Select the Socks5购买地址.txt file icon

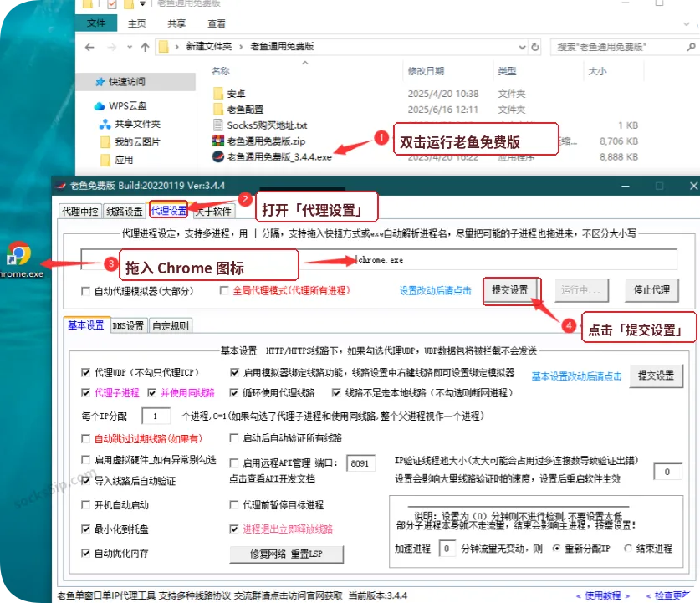pos(217,125)
